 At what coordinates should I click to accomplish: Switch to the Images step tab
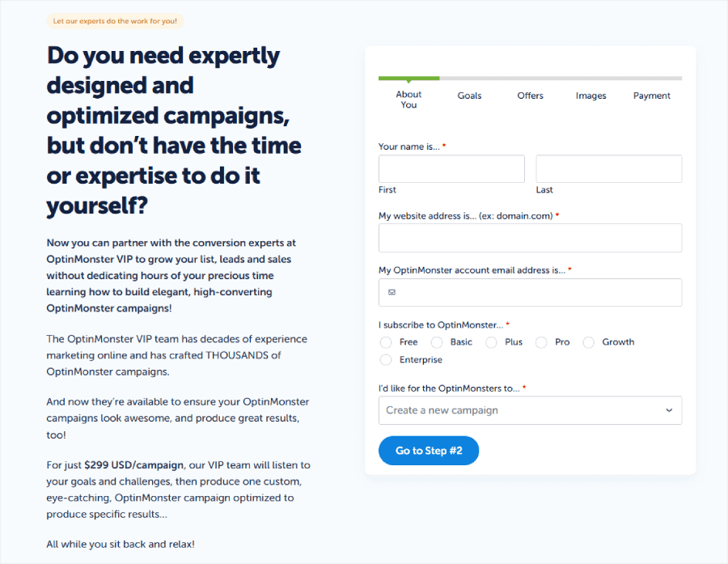(x=590, y=95)
